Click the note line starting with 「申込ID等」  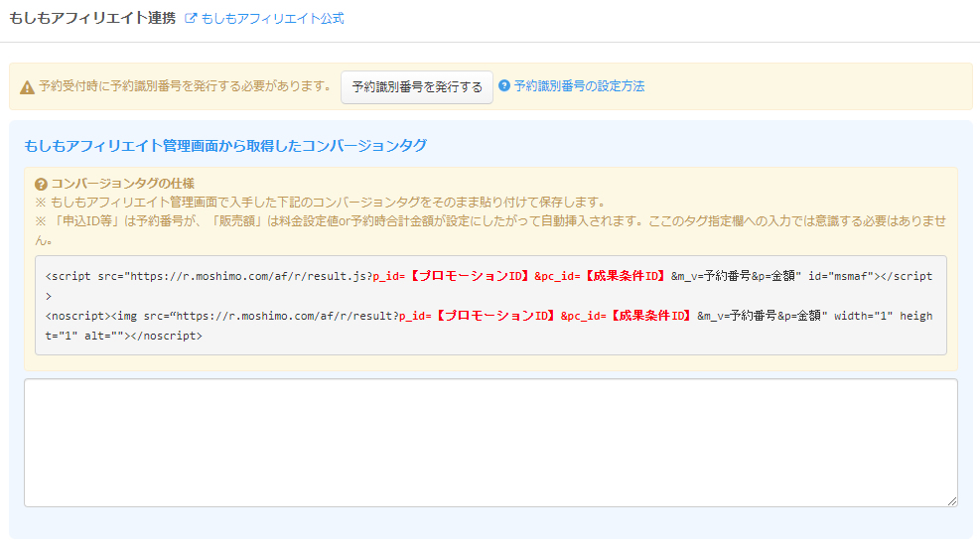(487, 219)
